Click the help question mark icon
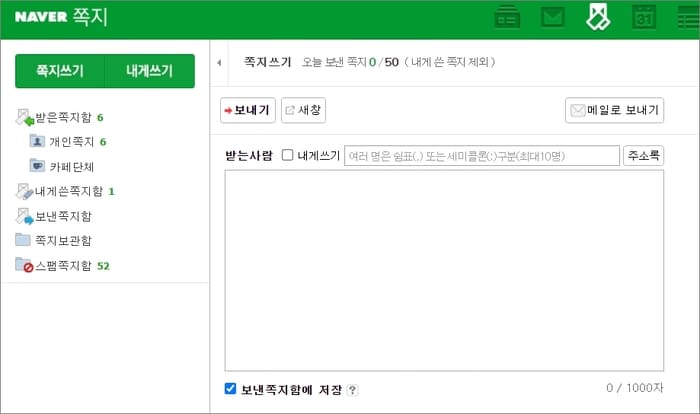The width and height of the screenshot is (700, 414). coord(352,390)
